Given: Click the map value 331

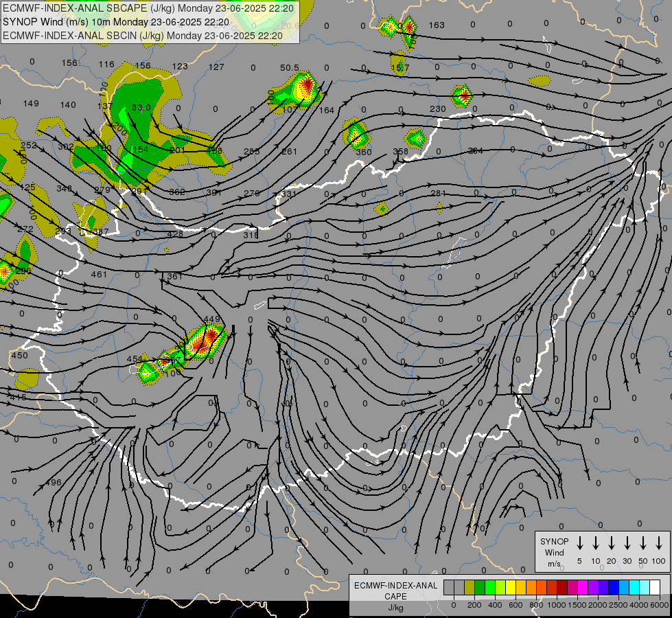Looking at the screenshot, I should coord(289,194).
